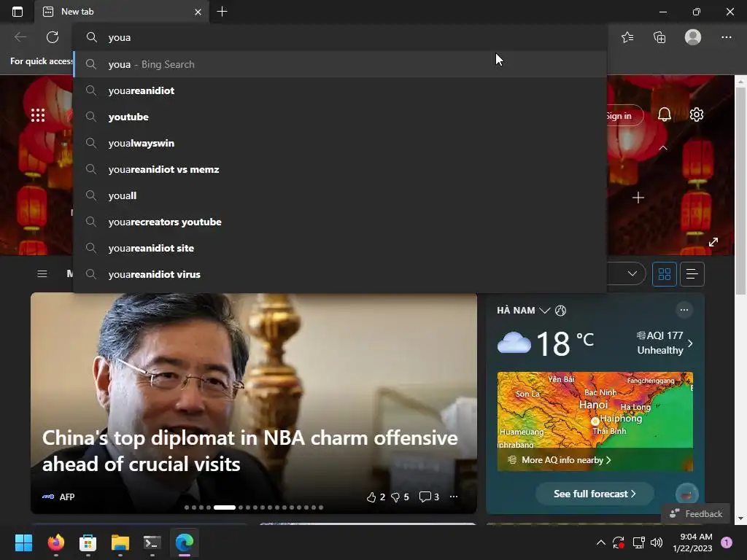Open the Collections icon
Viewport: 747px width, 560px height.
(659, 37)
